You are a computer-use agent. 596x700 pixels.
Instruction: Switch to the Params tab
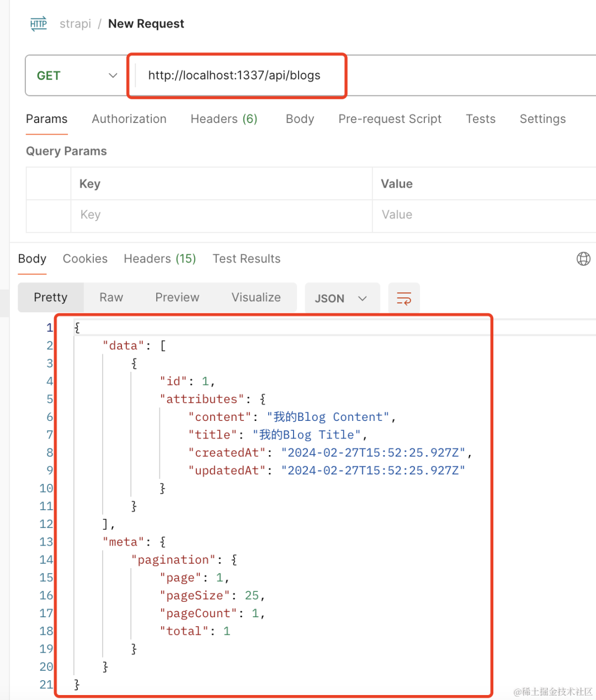(x=47, y=119)
